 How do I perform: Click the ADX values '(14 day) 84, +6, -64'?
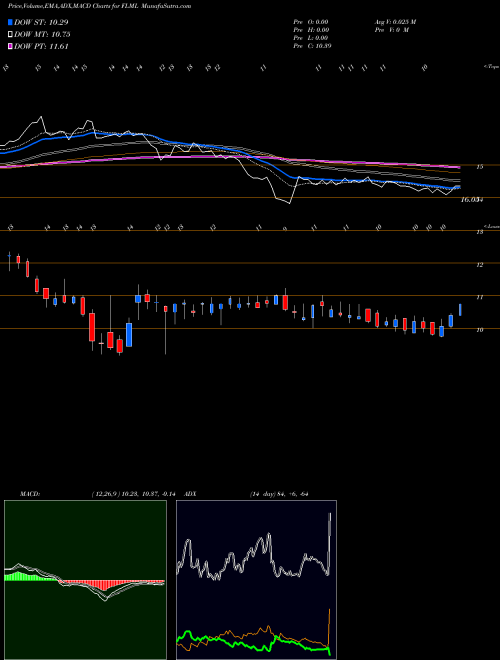279,494
